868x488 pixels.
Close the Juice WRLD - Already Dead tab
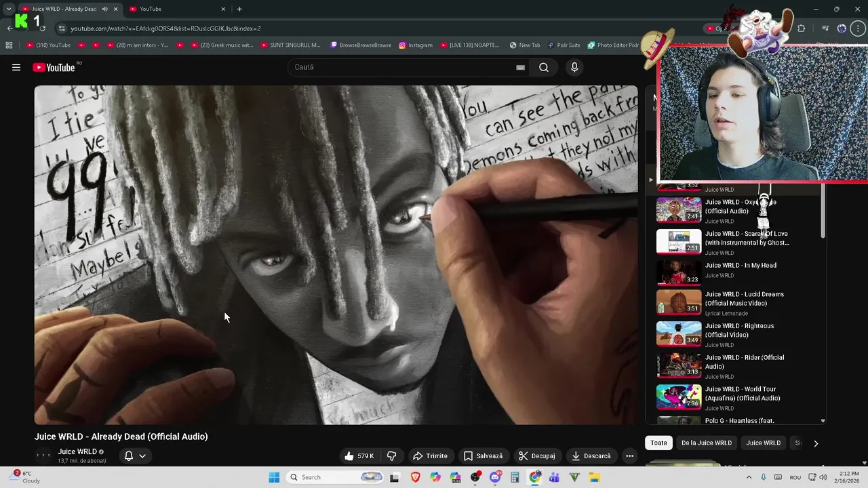pyautogui.click(x=116, y=9)
